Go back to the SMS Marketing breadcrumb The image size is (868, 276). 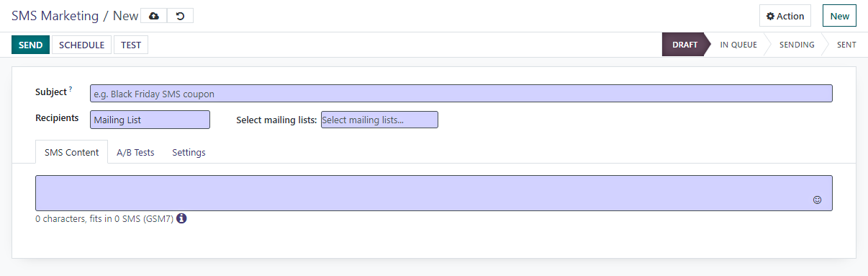[55, 16]
